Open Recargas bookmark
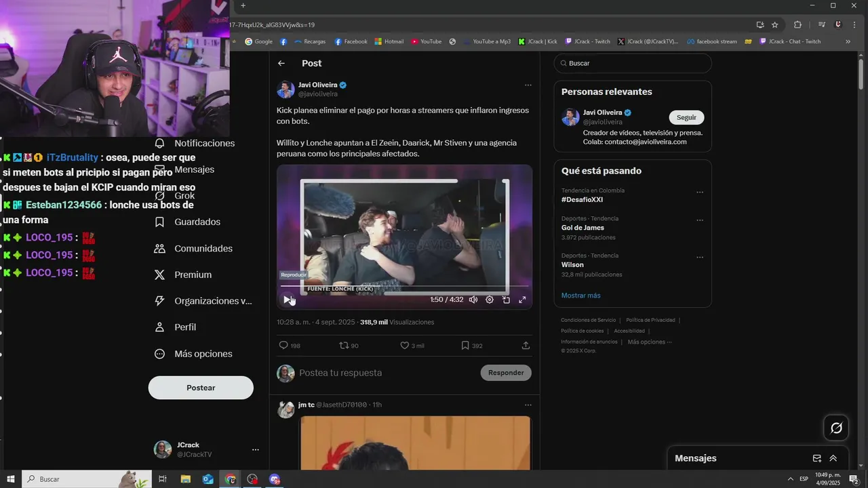This screenshot has height=488, width=868. 309,41
